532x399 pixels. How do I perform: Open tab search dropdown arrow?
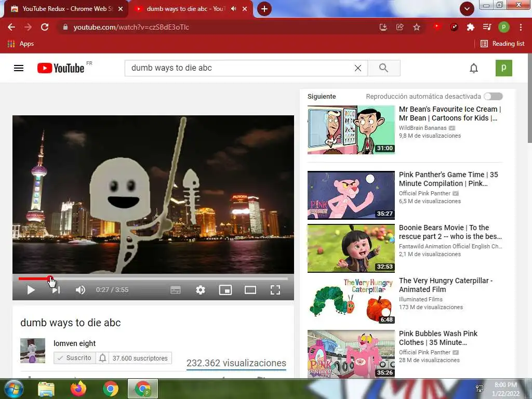coord(467,9)
